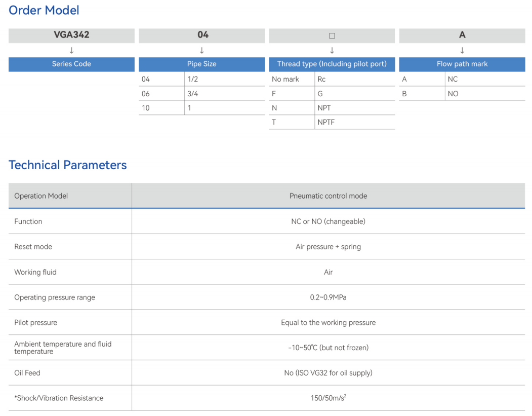Click the Oil Feed label

coord(27,373)
